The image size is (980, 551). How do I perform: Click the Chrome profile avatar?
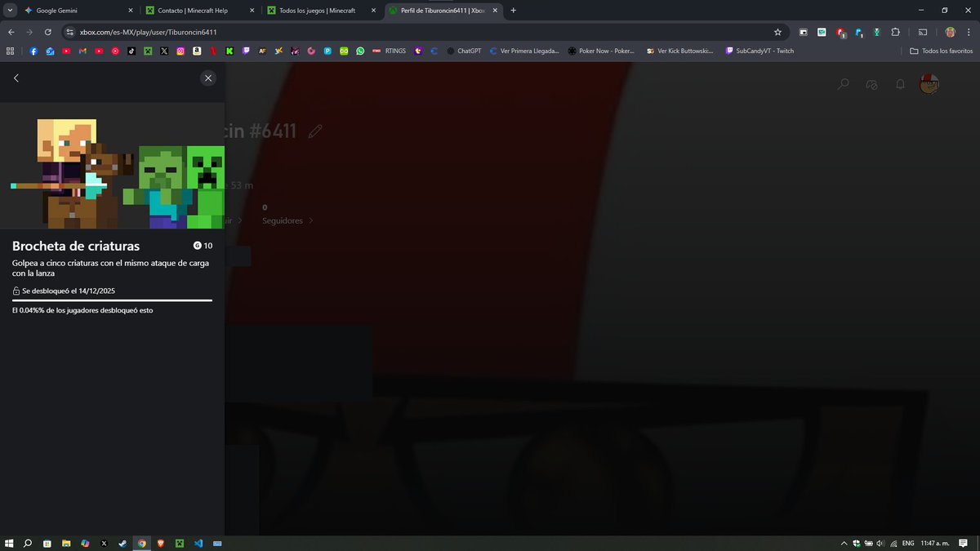(951, 32)
